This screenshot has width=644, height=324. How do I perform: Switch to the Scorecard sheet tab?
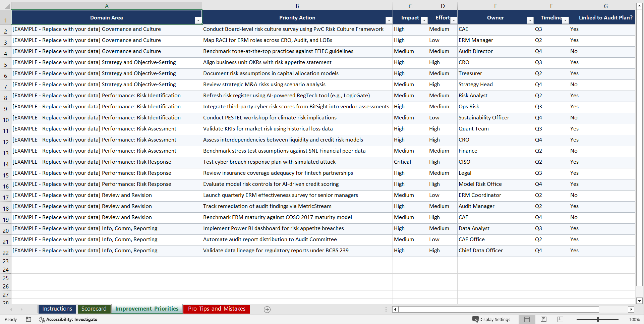pos(94,309)
